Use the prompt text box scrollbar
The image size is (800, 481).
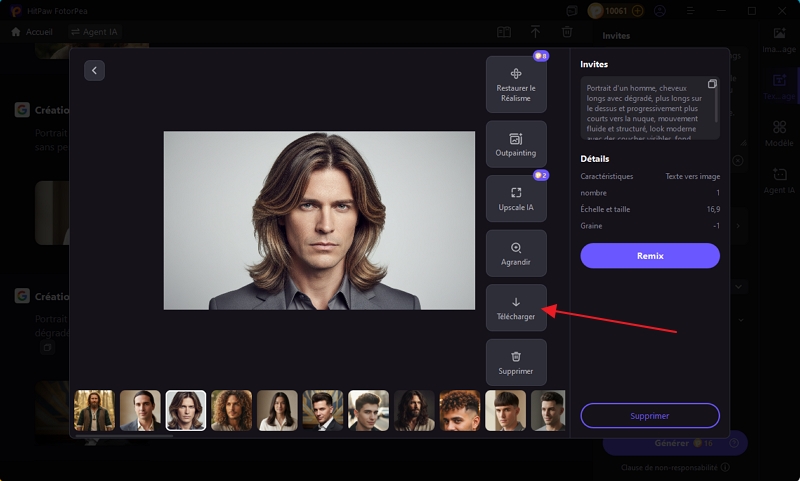[x=716, y=105]
